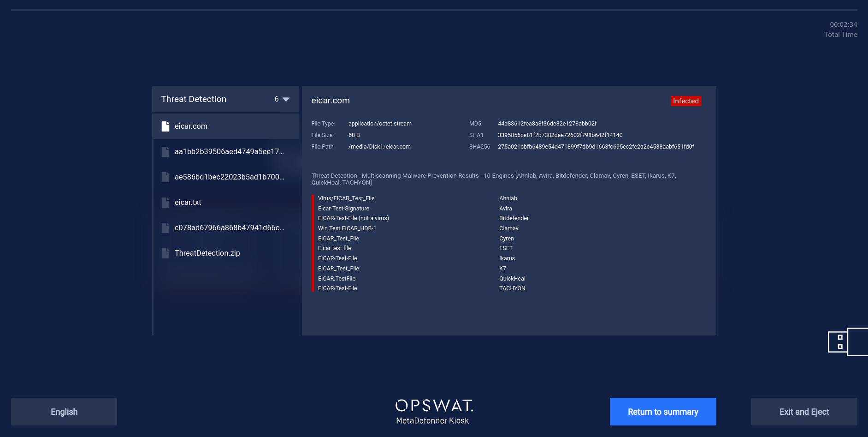Click the Clamav result Win.Test.EICAR_HDB-1
Viewport: 868px width, 437px height.
pos(347,228)
